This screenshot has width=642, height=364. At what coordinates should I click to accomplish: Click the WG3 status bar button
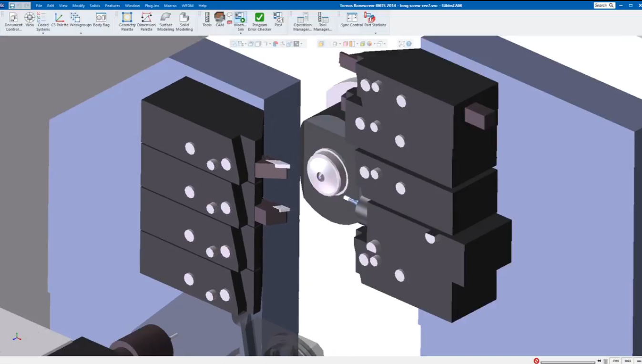pos(628,361)
